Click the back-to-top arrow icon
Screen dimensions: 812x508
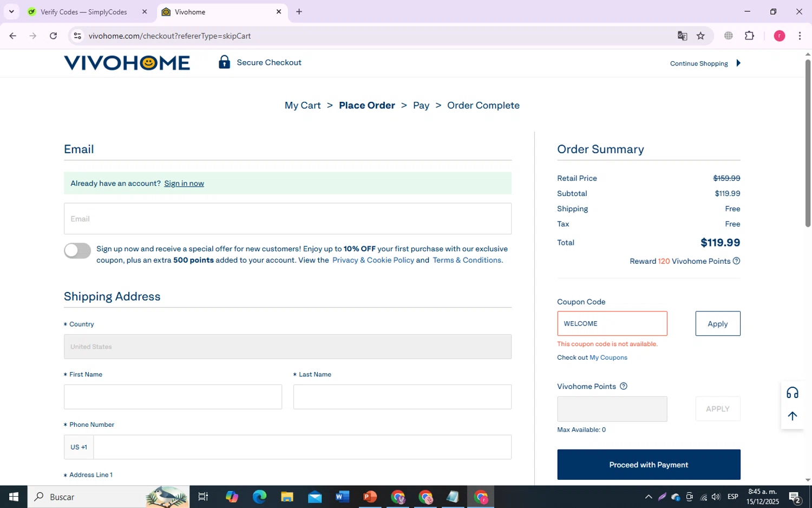[x=793, y=416]
